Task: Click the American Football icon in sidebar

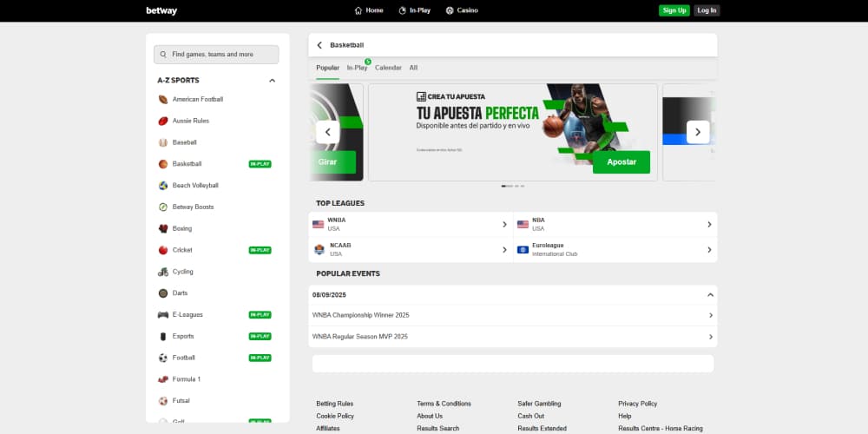Action: tap(162, 99)
